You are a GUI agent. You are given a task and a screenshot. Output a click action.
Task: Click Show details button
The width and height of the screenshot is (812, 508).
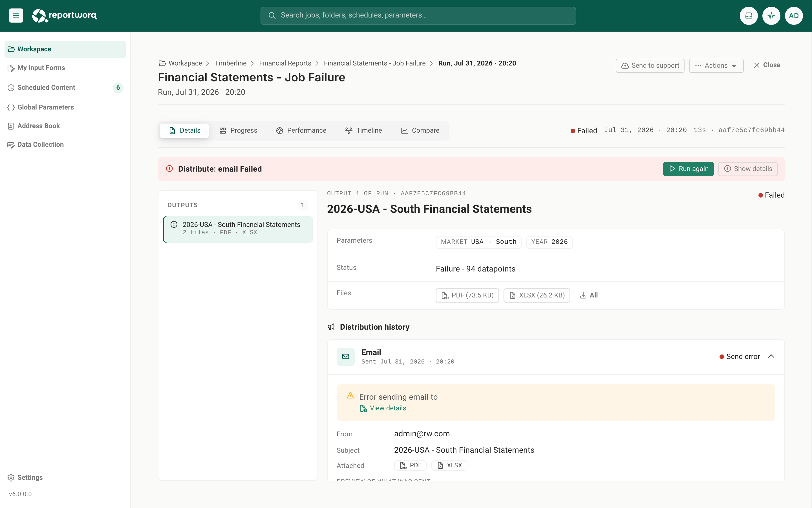[748, 169]
